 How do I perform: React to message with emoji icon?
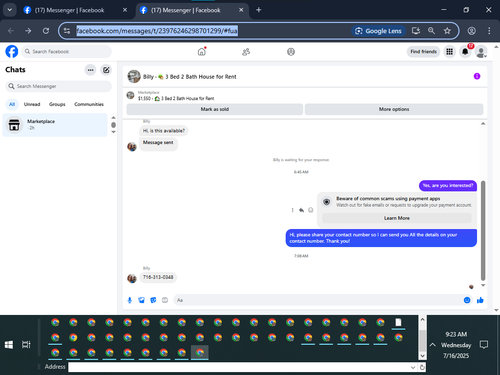tap(311, 210)
